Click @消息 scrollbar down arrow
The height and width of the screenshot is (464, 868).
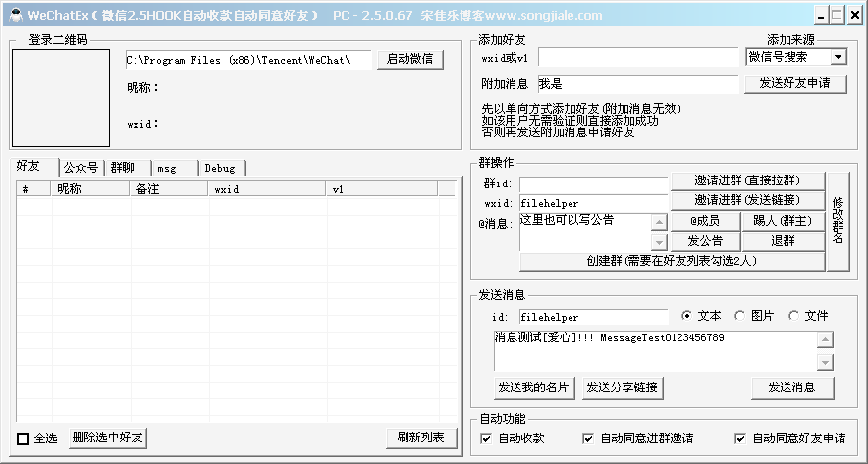coord(659,242)
